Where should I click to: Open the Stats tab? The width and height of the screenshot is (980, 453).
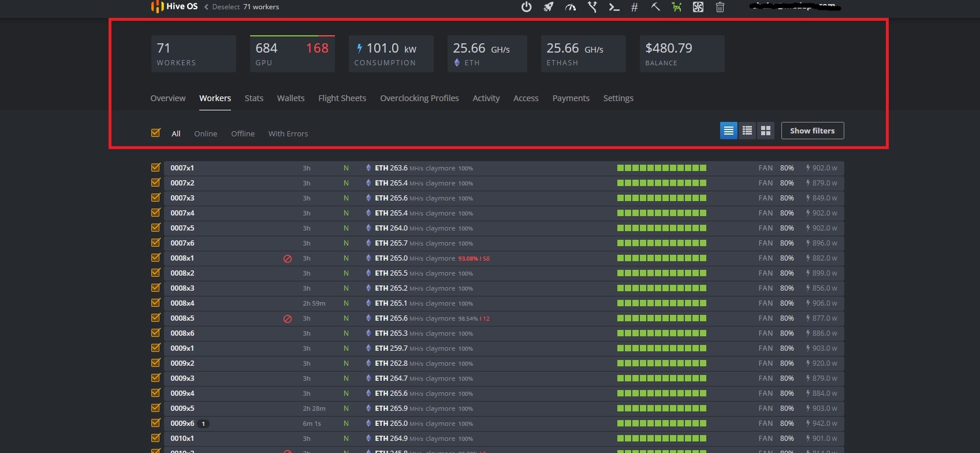(254, 98)
